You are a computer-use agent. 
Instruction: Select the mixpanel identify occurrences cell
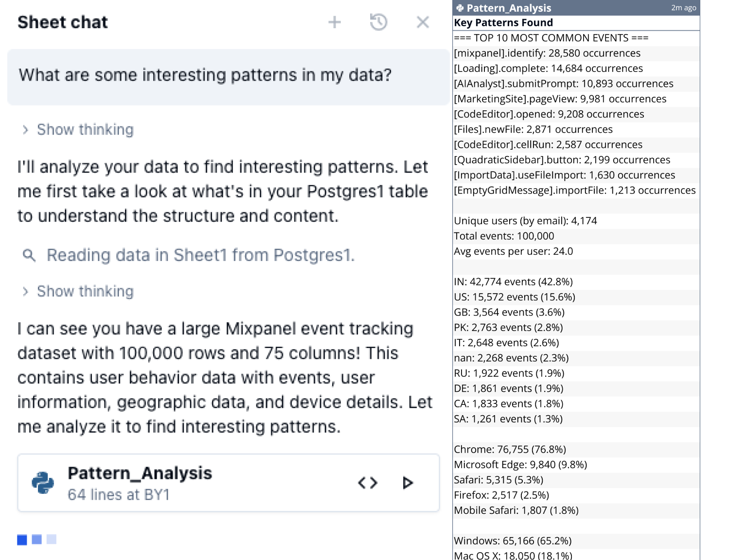pyautogui.click(x=547, y=53)
